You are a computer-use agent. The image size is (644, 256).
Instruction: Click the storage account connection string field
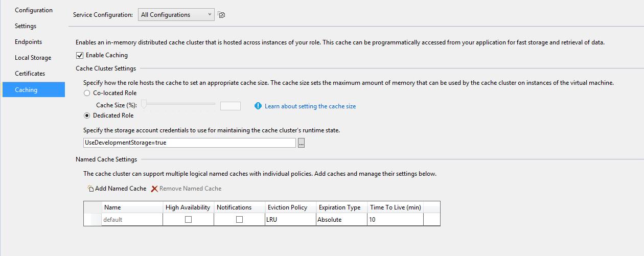189,143
